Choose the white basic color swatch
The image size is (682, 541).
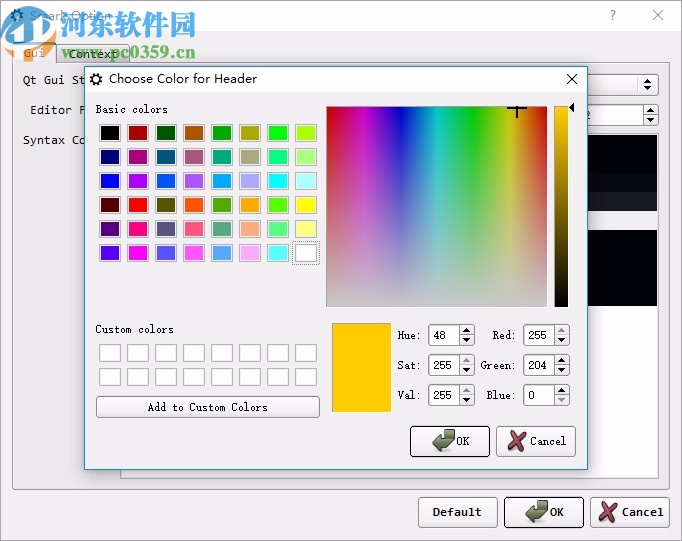pos(306,253)
